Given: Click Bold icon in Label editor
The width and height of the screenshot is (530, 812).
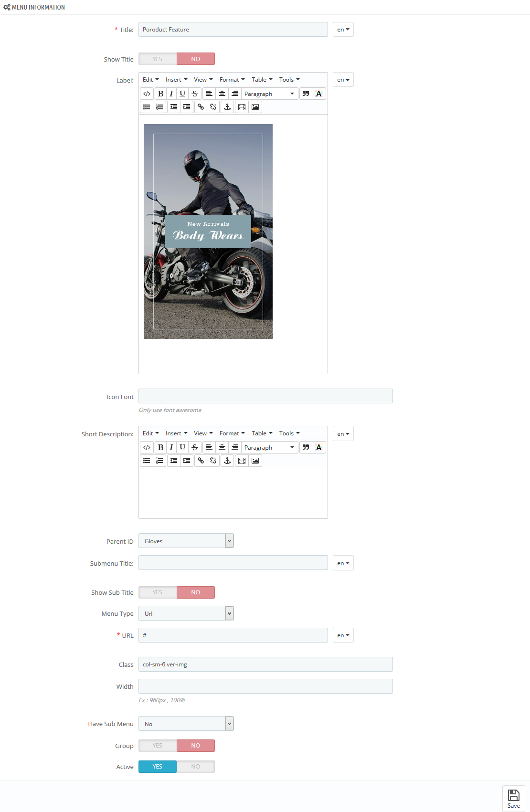Looking at the screenshot, I should pos(160,94).
